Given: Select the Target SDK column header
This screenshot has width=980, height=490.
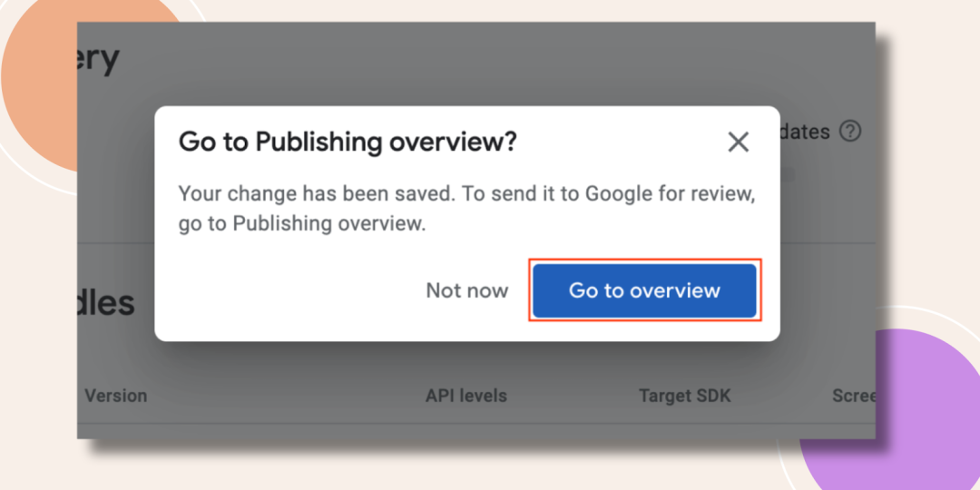Looking at the screenshot, I should pyautogui.click(x=684, y=396).
